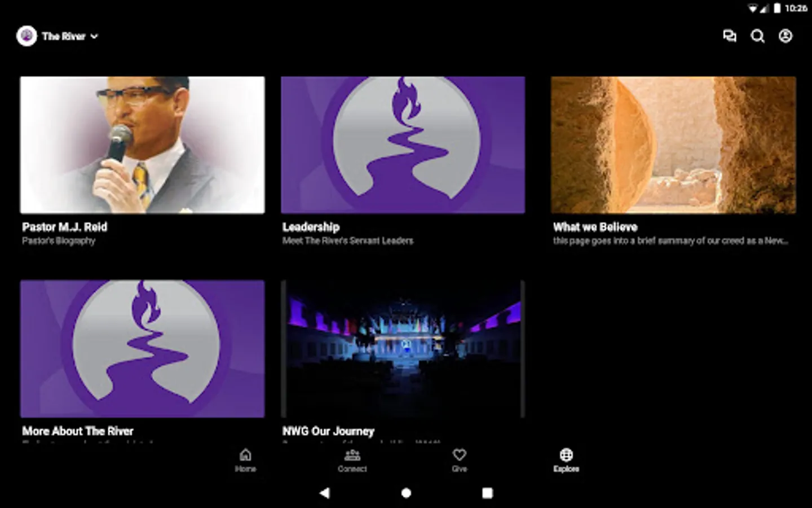Tap the battery status icon
The width and height of the screenshot is (812, 508).
pyautogui.click(x=777, y=8)
